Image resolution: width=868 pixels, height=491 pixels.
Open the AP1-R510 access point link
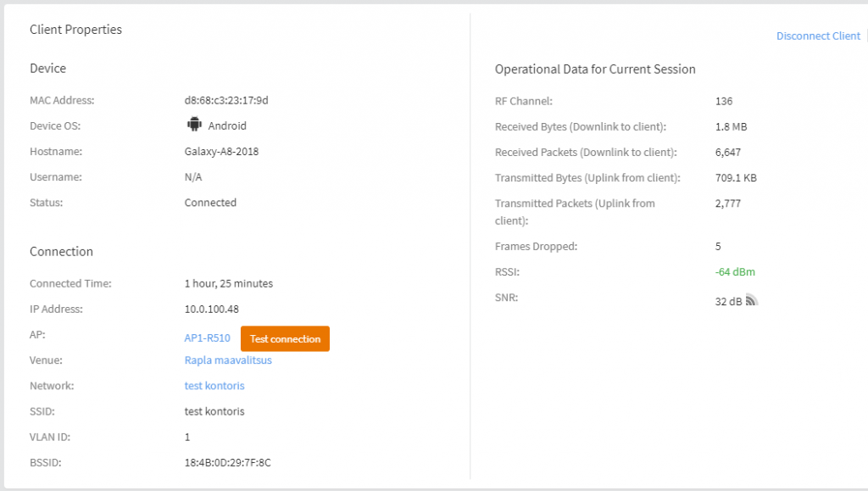207,338
